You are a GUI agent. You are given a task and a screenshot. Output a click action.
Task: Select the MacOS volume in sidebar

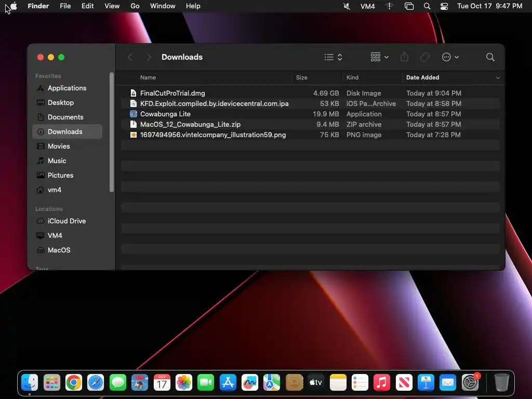67,250
